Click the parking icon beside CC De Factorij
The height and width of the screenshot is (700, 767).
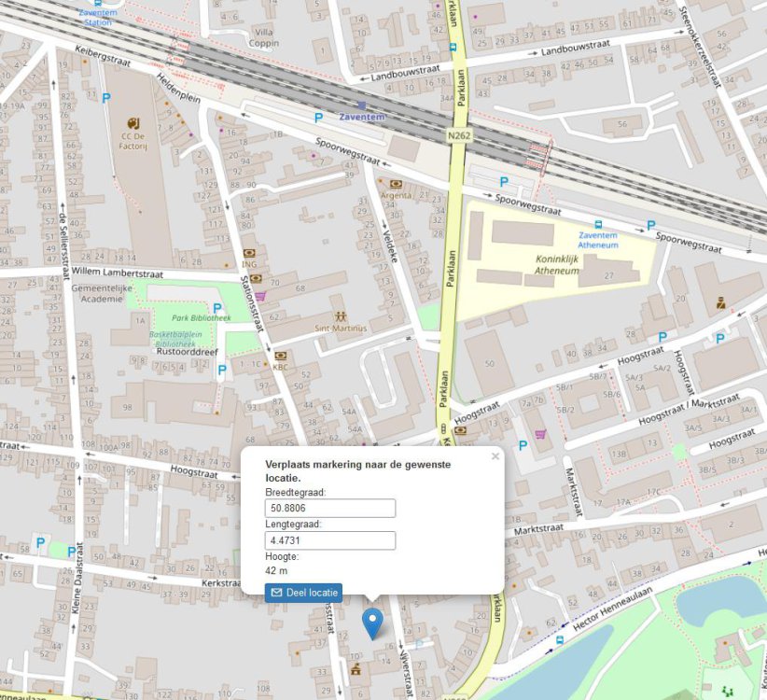click(106, 98)
